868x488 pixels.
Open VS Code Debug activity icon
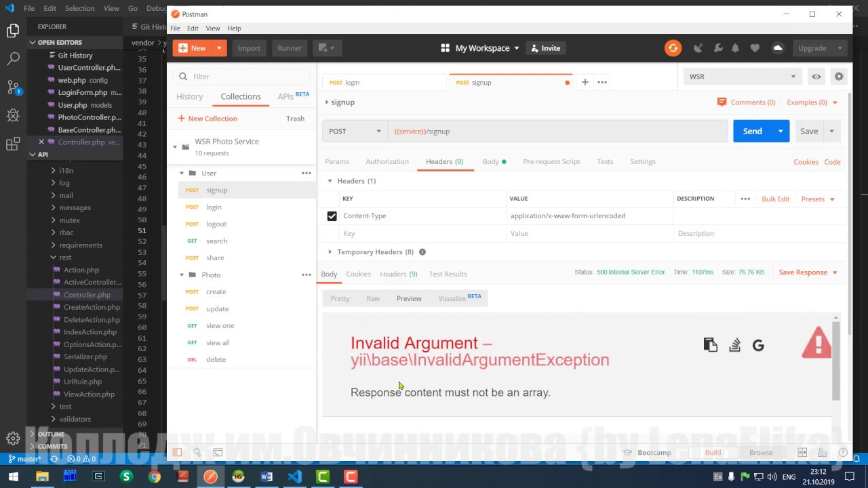click(x=13, y=115)
